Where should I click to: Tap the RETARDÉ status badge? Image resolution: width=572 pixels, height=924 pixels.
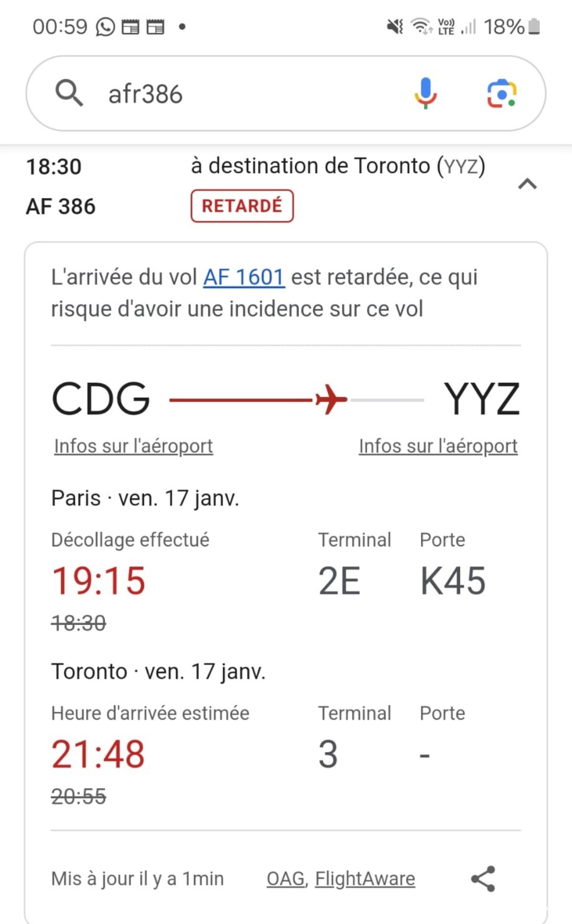(x=242, y=206)
